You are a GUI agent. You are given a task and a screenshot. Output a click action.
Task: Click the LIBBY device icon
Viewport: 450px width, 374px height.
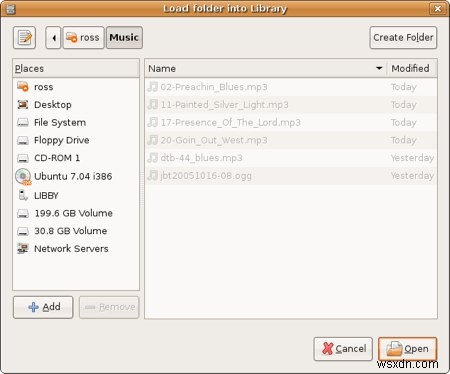tap(23, 195)
